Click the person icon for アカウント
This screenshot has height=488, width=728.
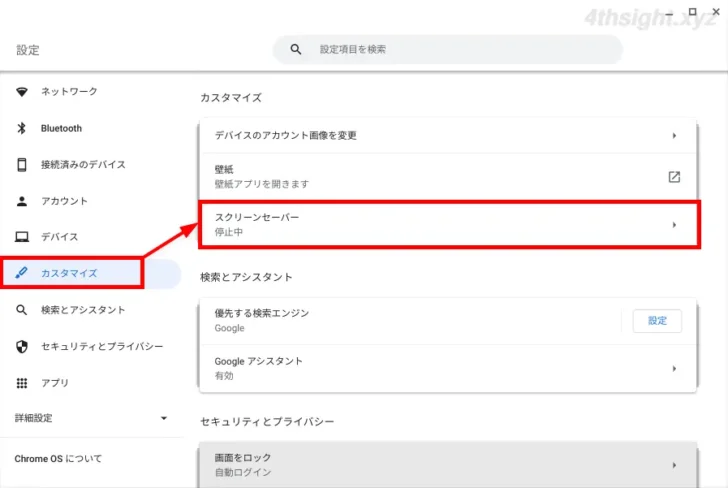click(x=21, y=201)
